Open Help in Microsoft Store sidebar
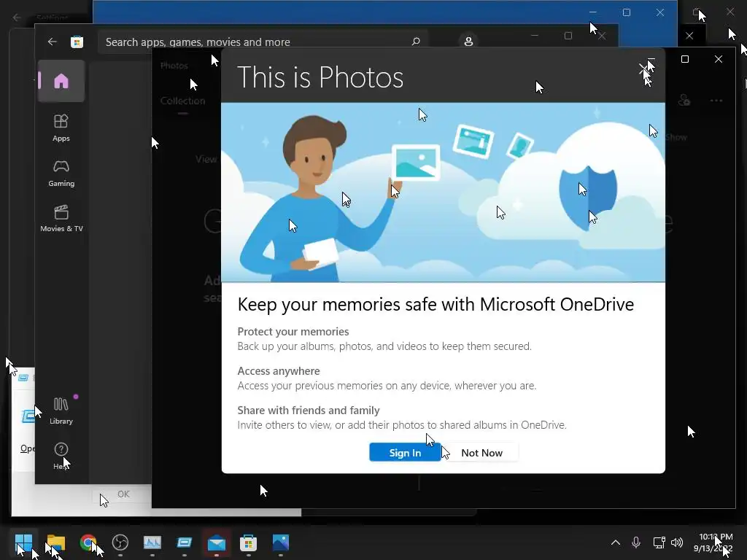Viewport: 747px width, 560px height. point(61,456)
